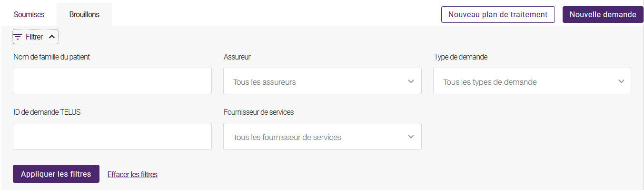Click the ID de demande TELUS text box
Viewport: 644px width, 190px height.
112,136
